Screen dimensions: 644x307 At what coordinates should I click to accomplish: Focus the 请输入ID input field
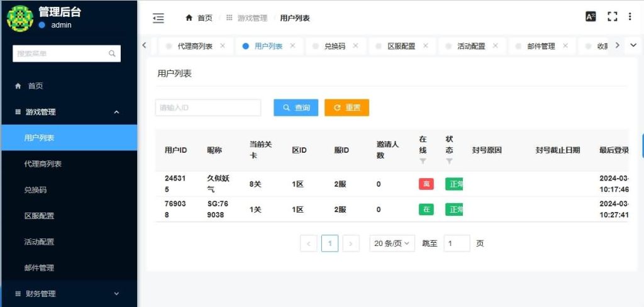(x=208, y=108)
